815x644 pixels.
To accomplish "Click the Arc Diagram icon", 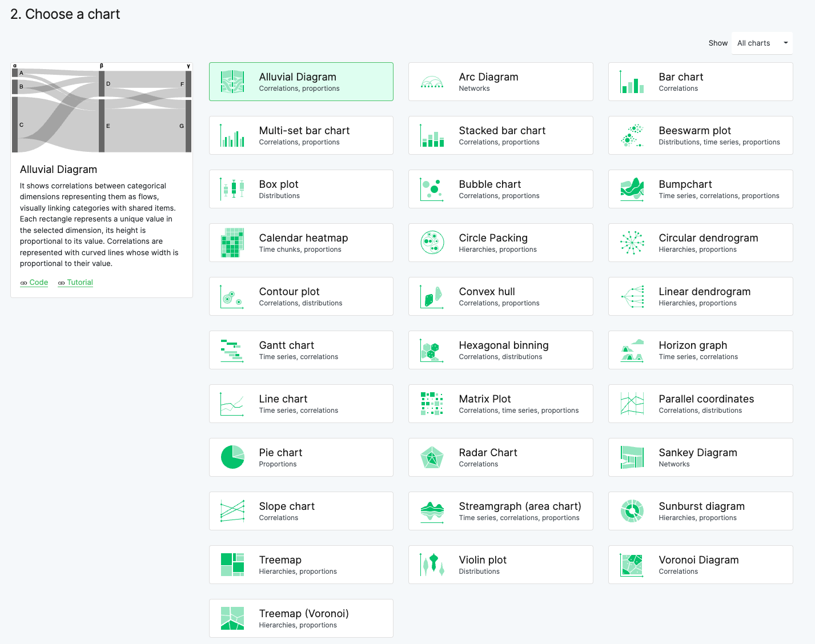I will (432, 82).
